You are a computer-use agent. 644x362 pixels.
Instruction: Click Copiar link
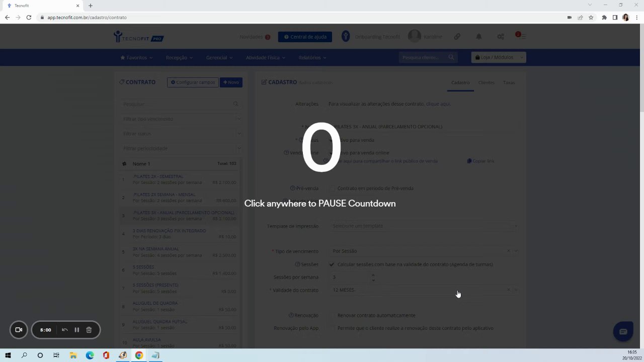(x=483, y=161)
